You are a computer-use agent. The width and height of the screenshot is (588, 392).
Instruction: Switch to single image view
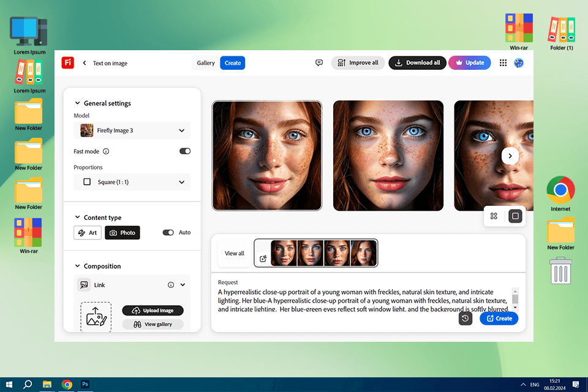pos(515,216)
